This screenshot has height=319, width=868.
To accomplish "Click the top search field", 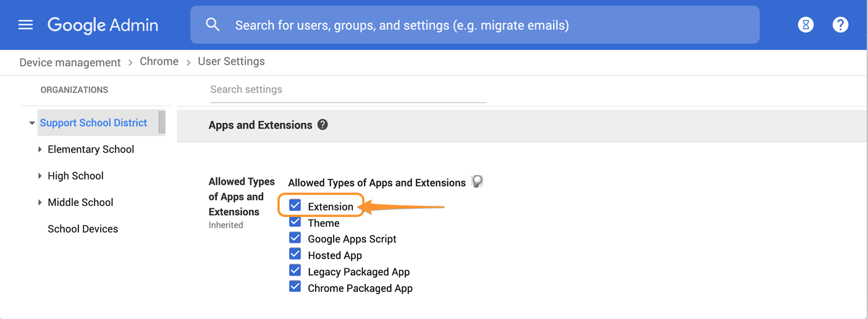I will point(474,25).
